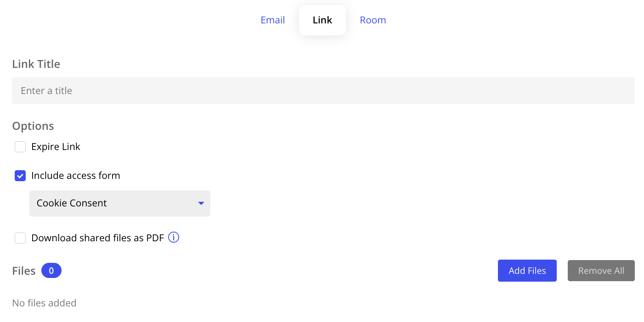The image size is (644, 322).
Task: Click the Files count badge showing 0
Action: point(51,271)
